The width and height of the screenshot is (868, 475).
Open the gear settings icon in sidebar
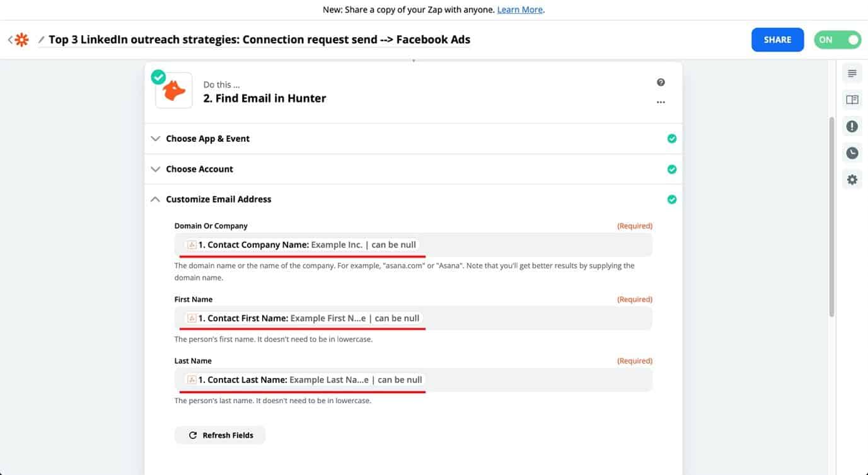click(x=852, y=180)
